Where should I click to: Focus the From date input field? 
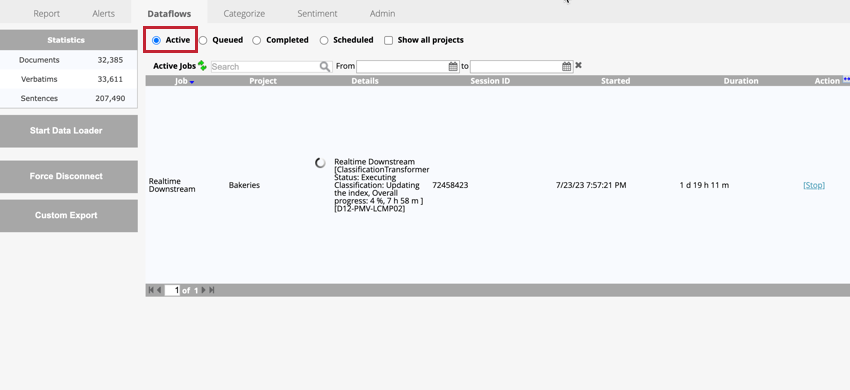[x=402, y=67]
